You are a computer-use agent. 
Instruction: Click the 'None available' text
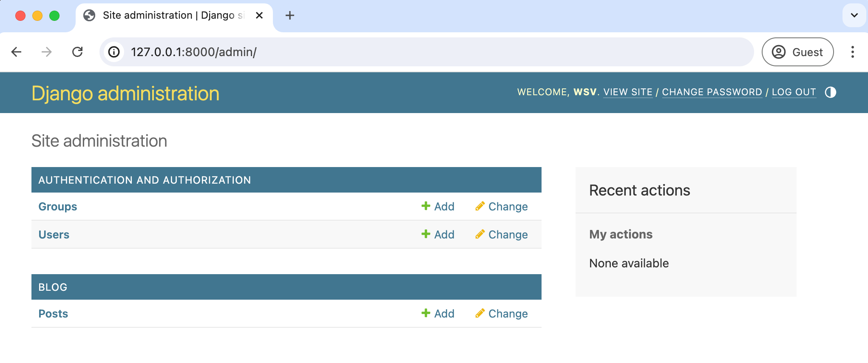[x=629, y=263]
